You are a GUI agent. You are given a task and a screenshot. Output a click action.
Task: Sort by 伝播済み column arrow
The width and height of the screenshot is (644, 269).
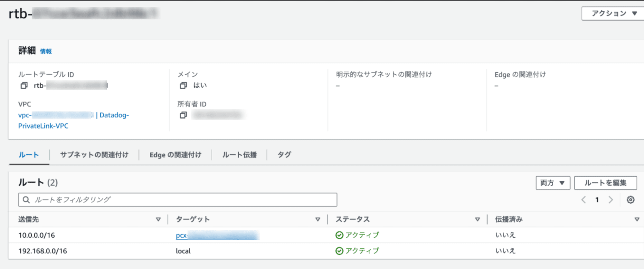(x=637, y=219)
